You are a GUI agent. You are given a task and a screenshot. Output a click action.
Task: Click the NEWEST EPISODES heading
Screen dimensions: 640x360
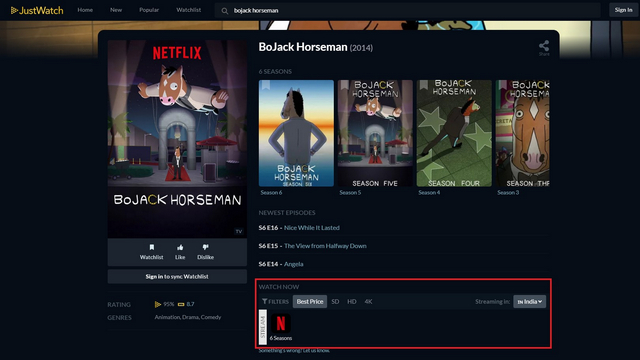[287, 213]
